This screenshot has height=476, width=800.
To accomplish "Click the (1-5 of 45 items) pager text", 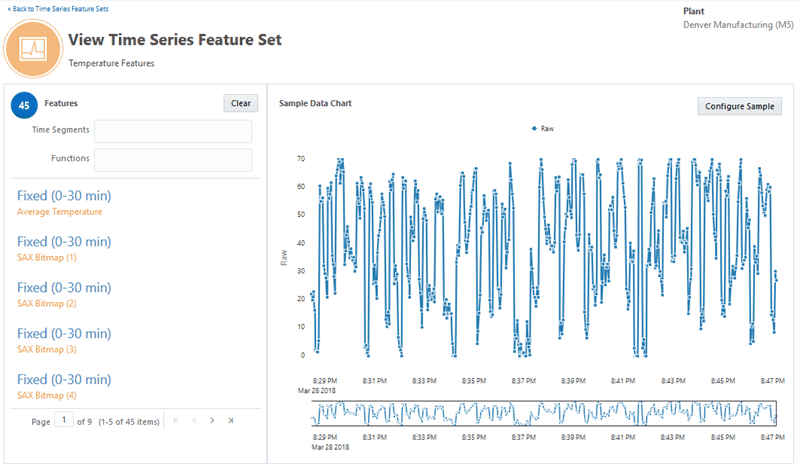I will (x=129, y=422).
